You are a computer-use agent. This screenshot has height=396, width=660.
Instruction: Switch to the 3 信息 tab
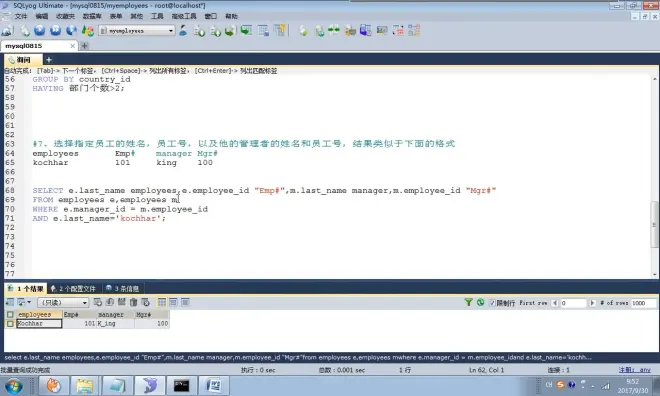(x=122, y=289)
